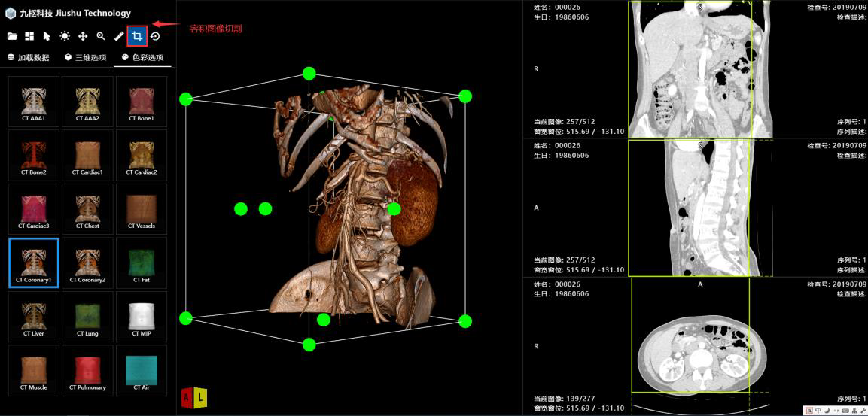Click the A orientation label beside the sagittal image
The height and width of the screenshot is (416, 868).
537,208
